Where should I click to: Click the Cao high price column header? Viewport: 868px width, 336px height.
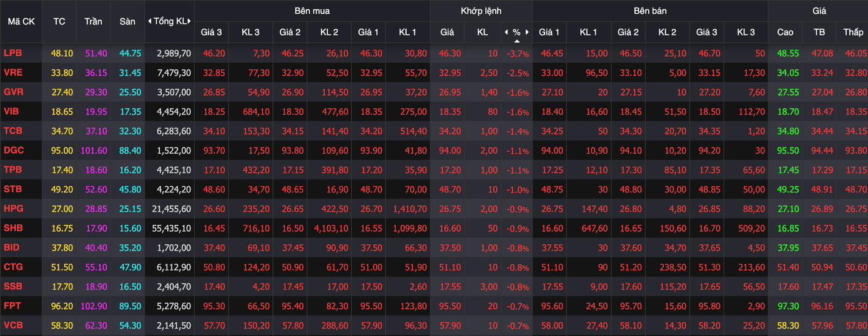[785, 32]
